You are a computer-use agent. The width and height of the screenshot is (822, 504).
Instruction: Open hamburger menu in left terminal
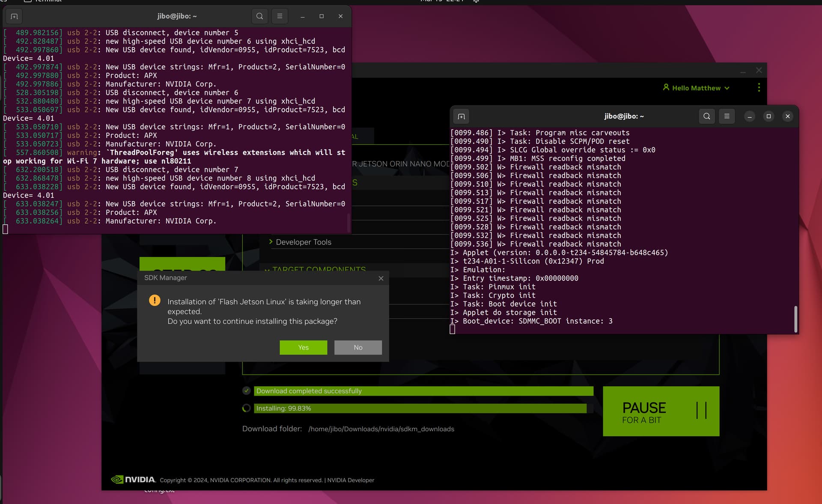280,16
